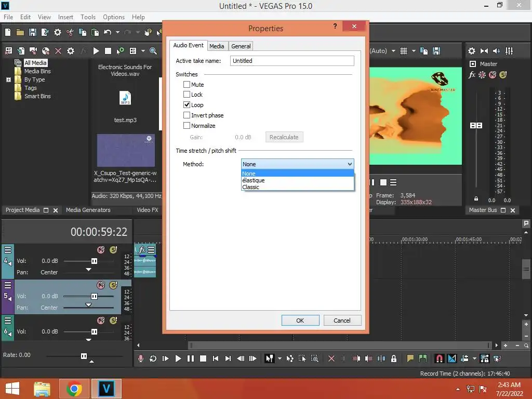Viewport: 532px width, 399px height.
Task: Open Master Bus settings gear icon
Action: [472, 51]
